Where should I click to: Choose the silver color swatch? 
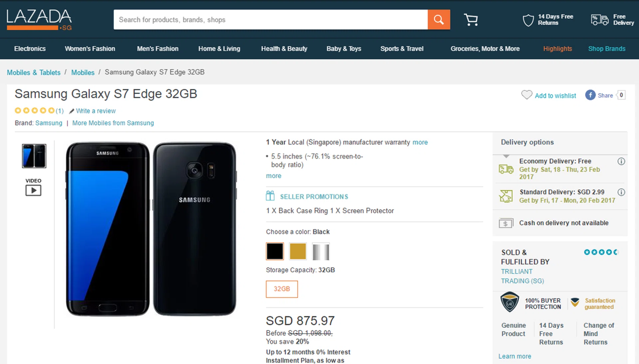[320, 251]
